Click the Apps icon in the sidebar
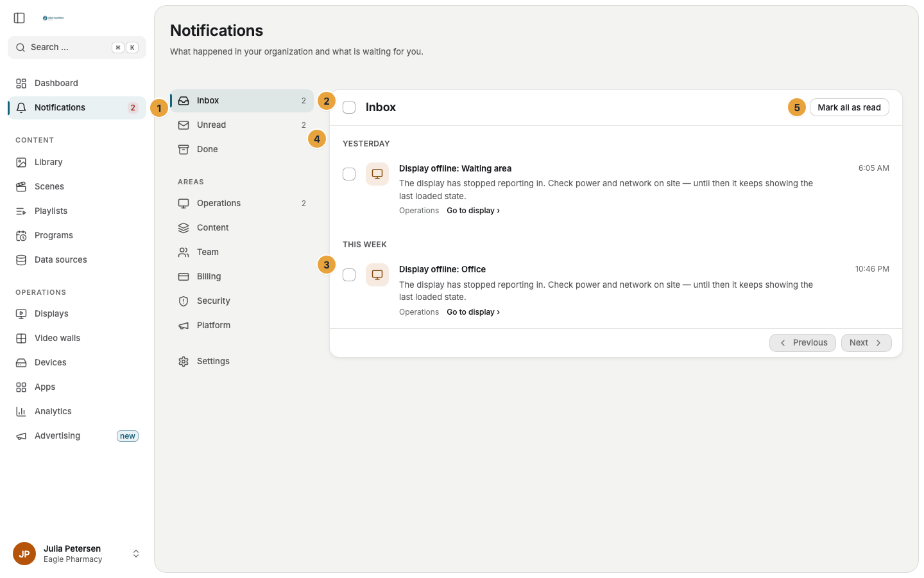The image size is (924, 578). [21, 387]
